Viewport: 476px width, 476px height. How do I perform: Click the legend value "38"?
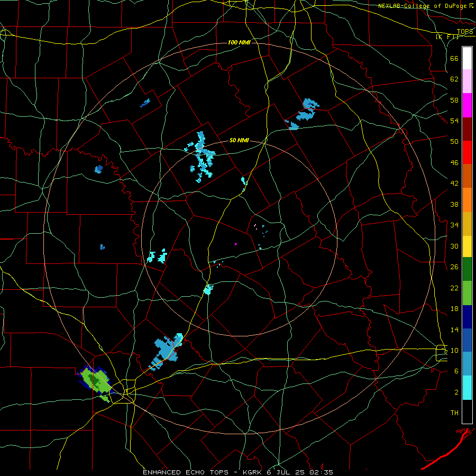click(454, 204)
